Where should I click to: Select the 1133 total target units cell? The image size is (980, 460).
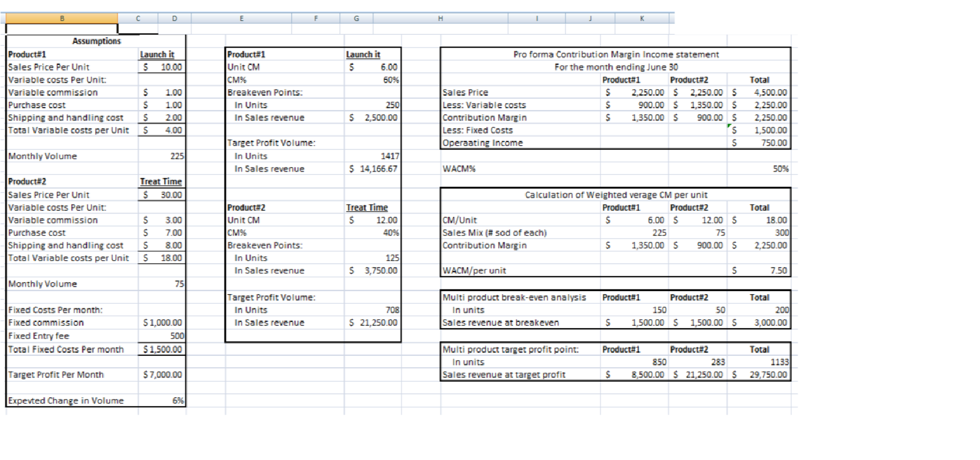pyautogui.click(x=760, y=362)
